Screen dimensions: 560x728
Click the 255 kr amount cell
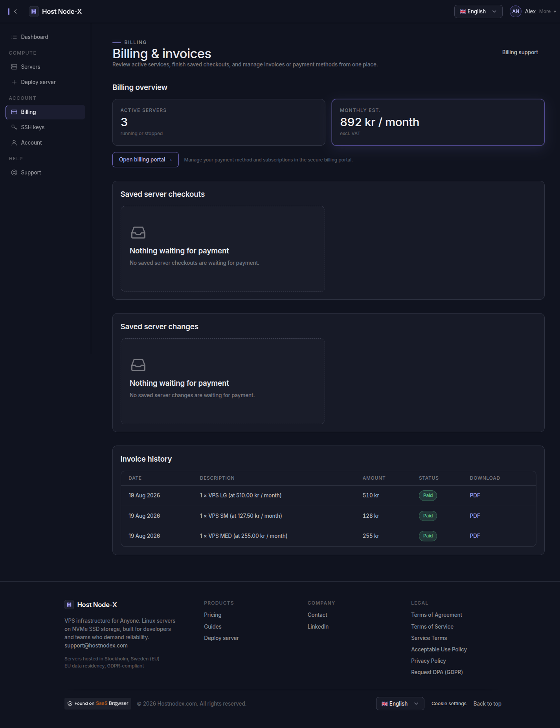point(371,536)
